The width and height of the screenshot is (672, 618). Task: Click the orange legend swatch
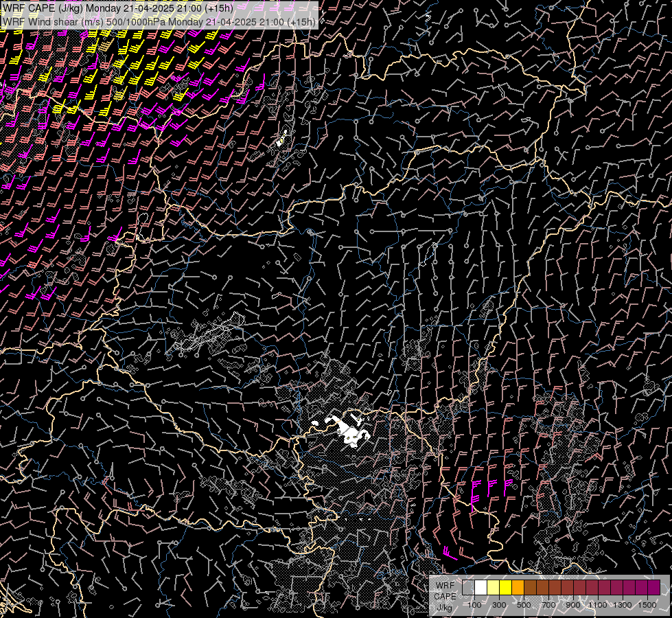(518, 587)
